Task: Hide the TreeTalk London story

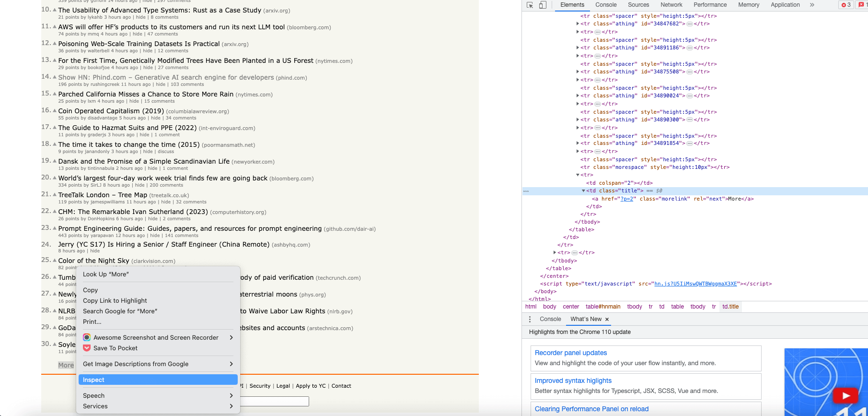Action: coord(166,202)
